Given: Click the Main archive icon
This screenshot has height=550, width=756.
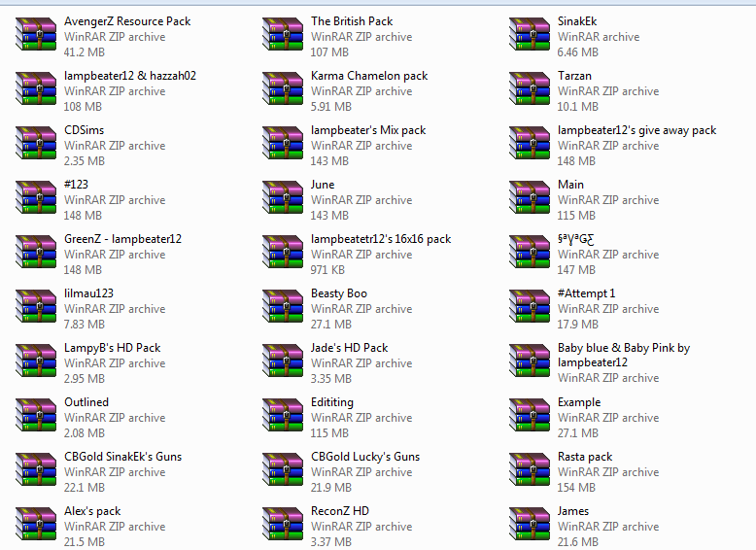Looking at the screenshot, I should coord(530,197).
